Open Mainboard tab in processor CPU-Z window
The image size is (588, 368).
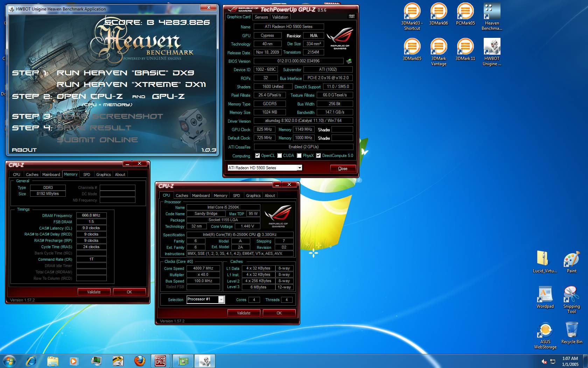(x=201, y=196)
